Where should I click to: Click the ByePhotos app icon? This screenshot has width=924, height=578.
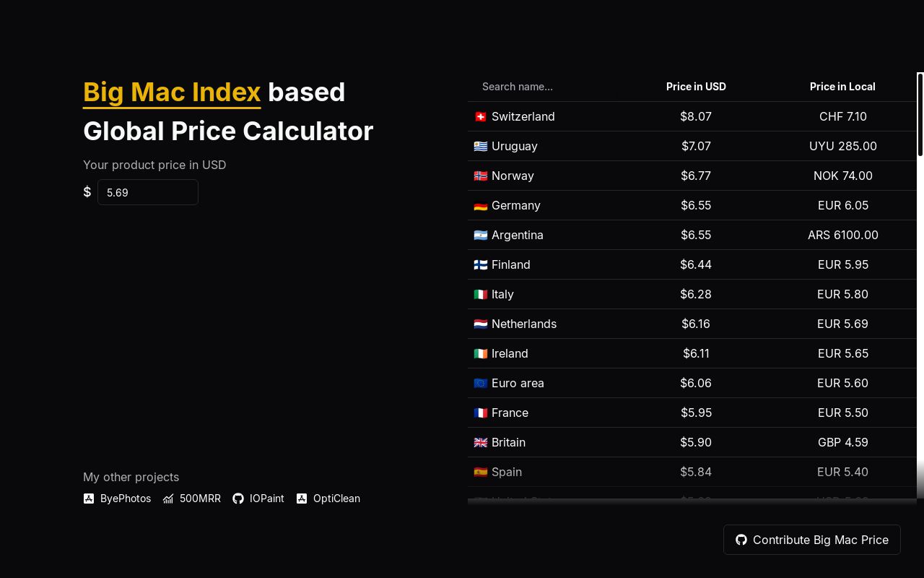pos(89,499)
